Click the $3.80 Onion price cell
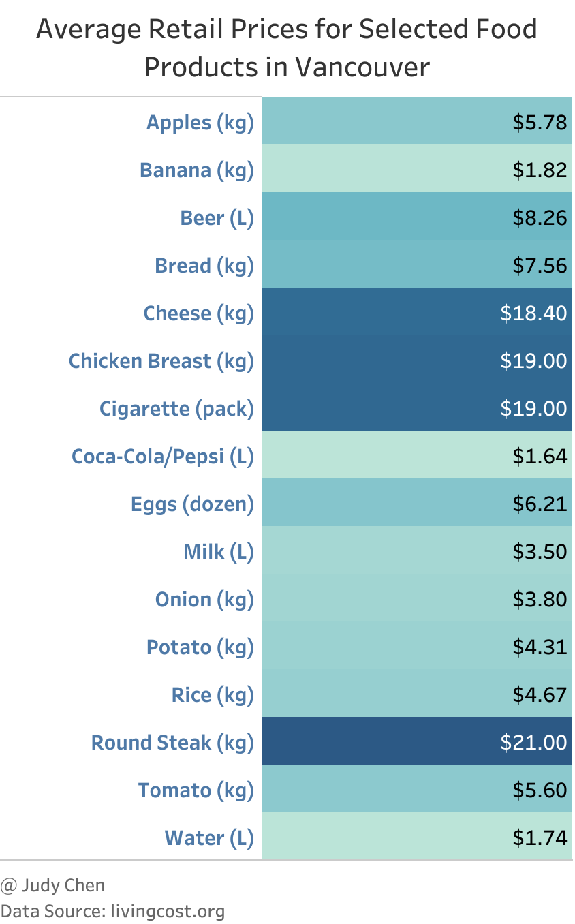 point(417,599)
